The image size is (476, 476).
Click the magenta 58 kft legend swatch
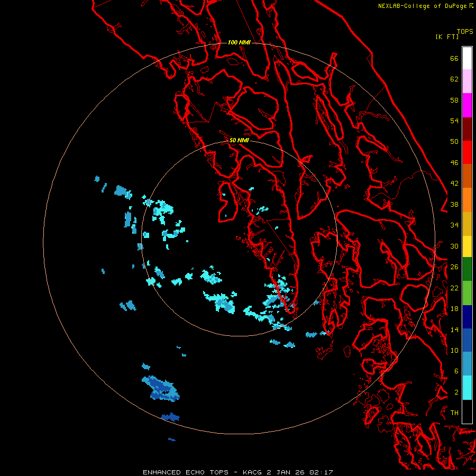tap(467, 105)
